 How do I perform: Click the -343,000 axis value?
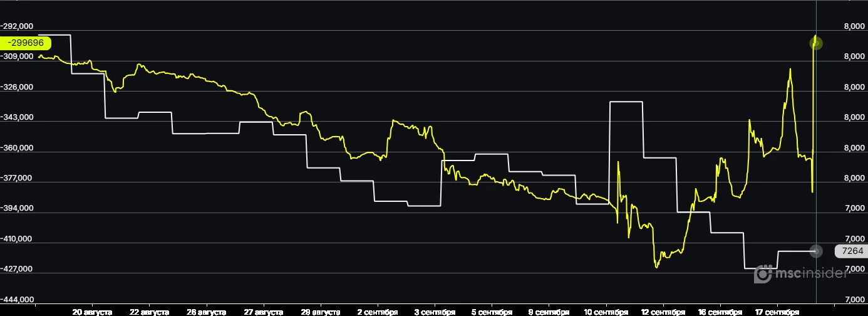[17, 117]
